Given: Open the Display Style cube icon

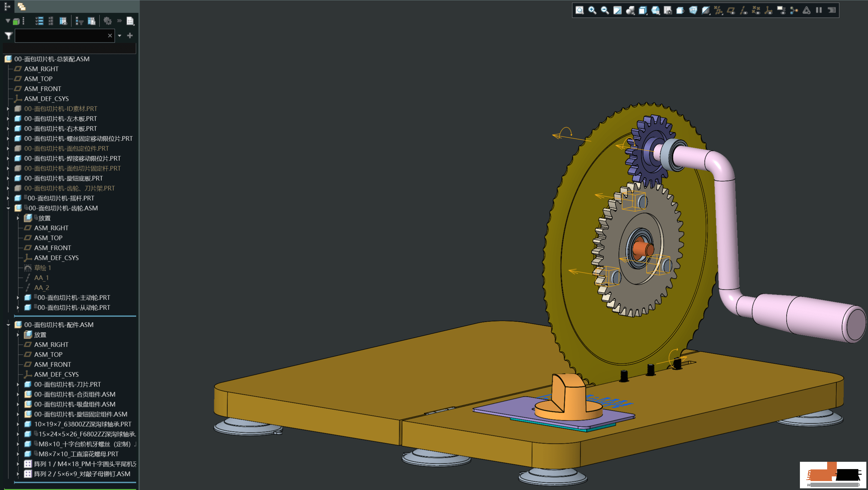Looking at the screenshot, I should 642,10.
